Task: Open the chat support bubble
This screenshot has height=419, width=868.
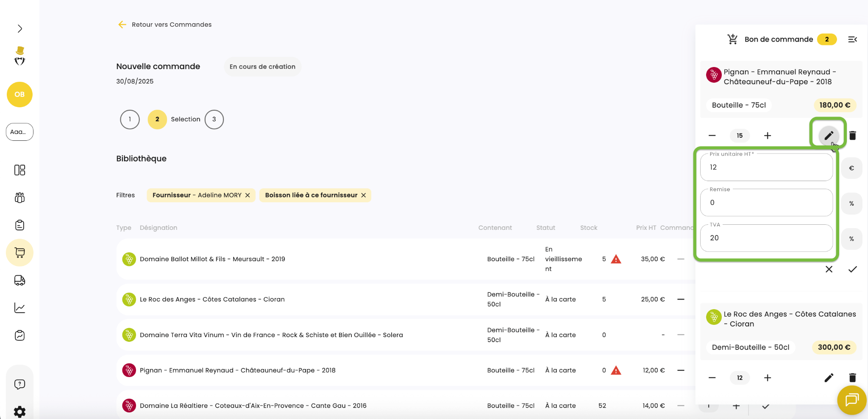Action: click(851, 400)
